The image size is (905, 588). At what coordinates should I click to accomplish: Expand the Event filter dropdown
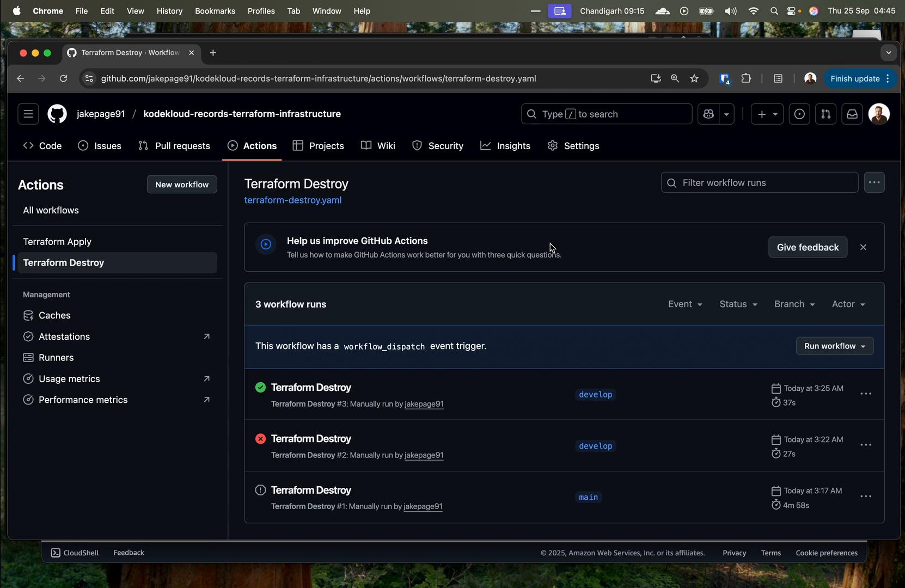685,304
